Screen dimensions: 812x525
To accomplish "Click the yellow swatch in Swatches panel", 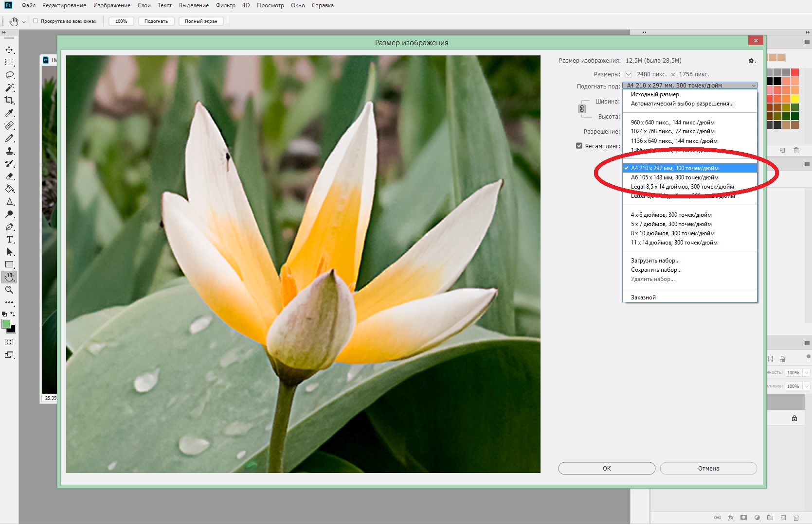I will pyautogui.click(x=794, y=99).
